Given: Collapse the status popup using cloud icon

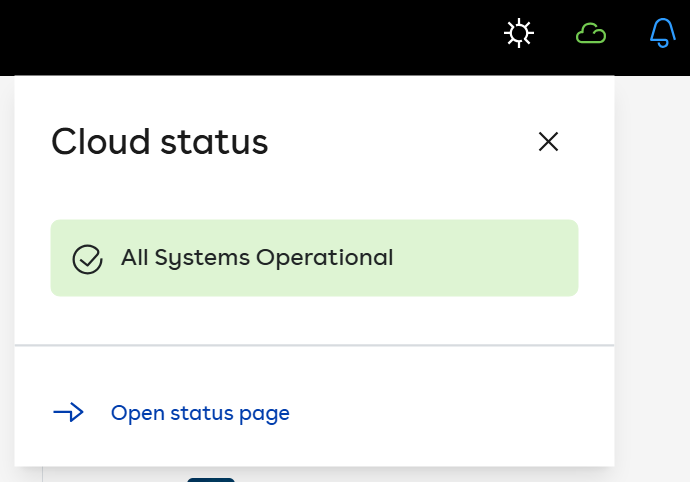Looking at the screenshot, I should click(591, 34).
